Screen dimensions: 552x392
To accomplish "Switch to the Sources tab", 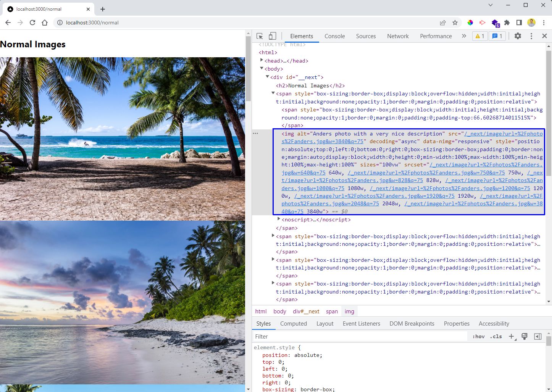I will click(366, 36).
